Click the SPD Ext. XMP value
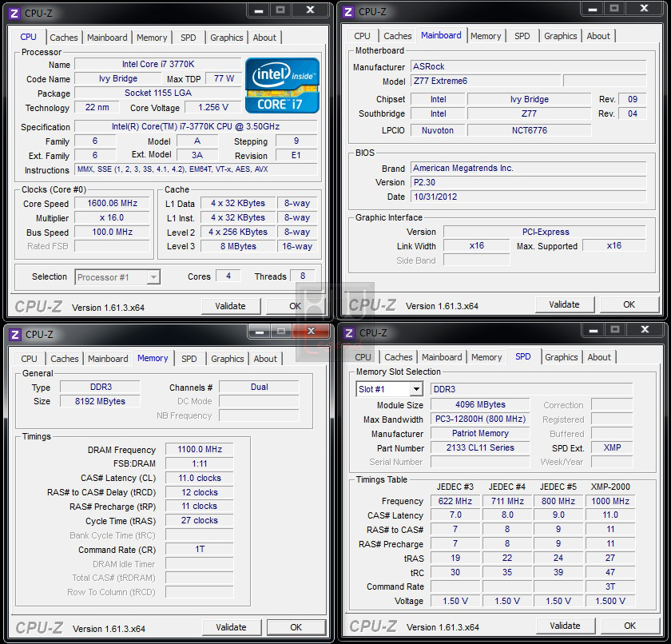 (612, 448)
